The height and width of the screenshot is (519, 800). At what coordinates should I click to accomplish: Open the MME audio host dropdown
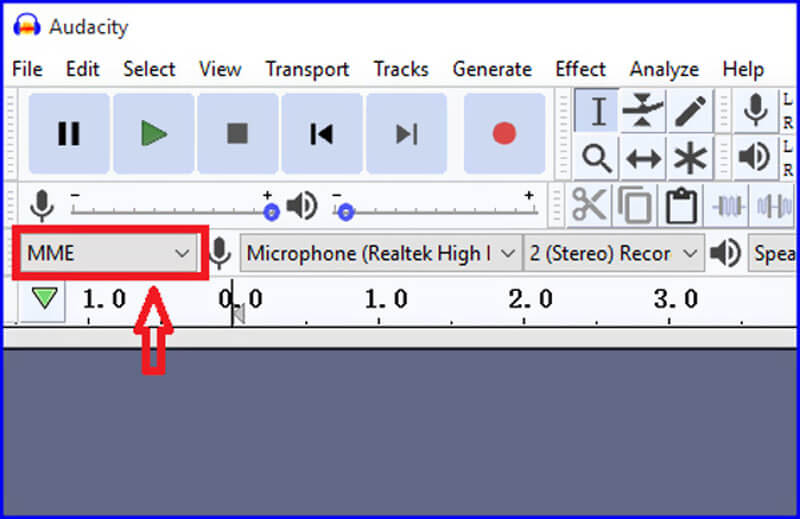[108, 253]
